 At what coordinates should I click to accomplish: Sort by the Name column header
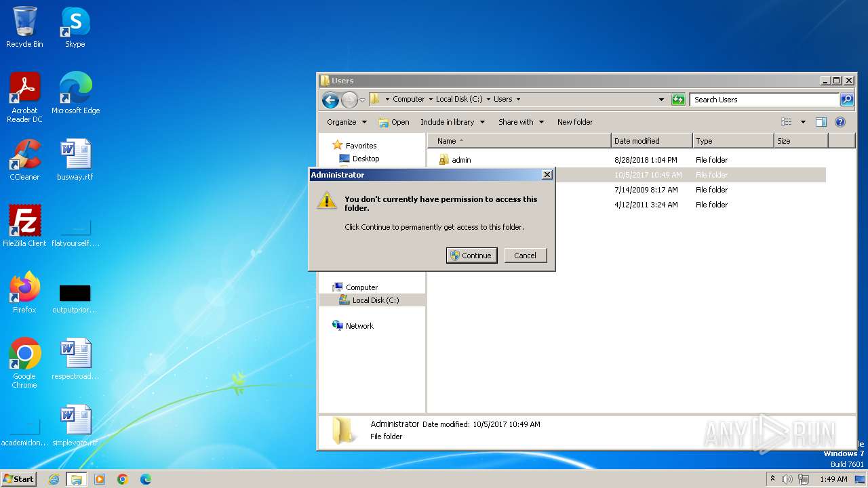tap(519, 141)
